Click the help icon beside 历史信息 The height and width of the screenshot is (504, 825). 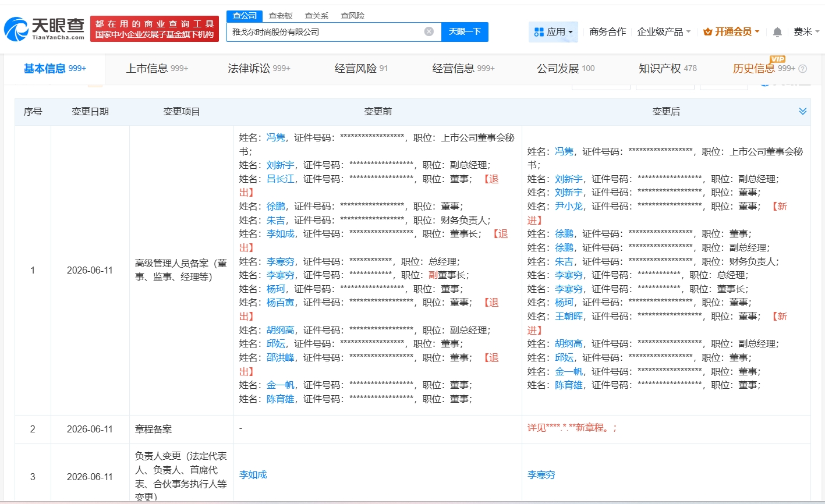(803, 69)
